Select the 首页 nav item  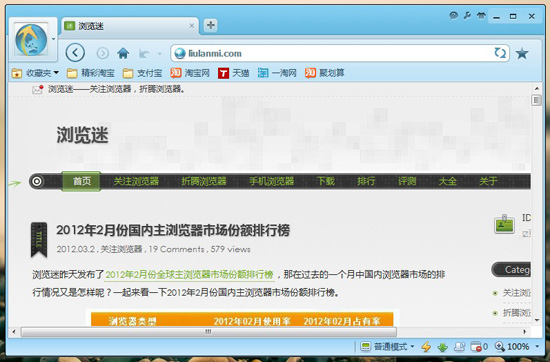[x=81, y=181]
